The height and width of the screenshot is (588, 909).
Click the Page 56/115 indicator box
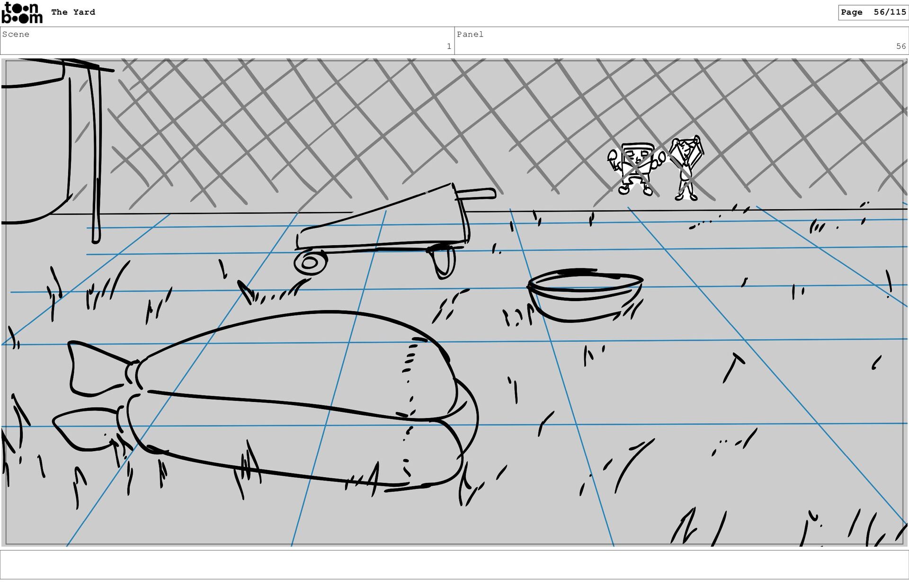pos(873,12)
